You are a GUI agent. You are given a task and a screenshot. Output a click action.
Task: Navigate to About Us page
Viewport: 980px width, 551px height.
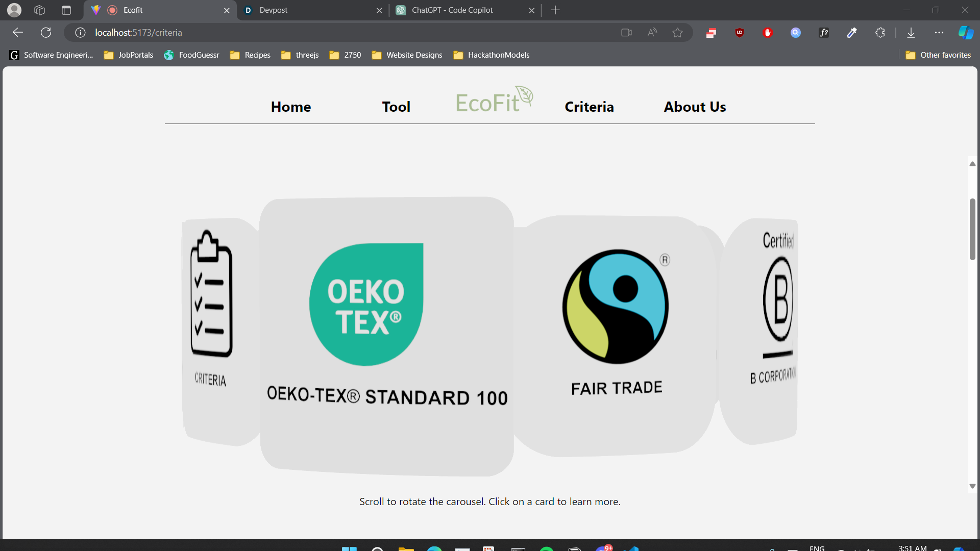695,107
